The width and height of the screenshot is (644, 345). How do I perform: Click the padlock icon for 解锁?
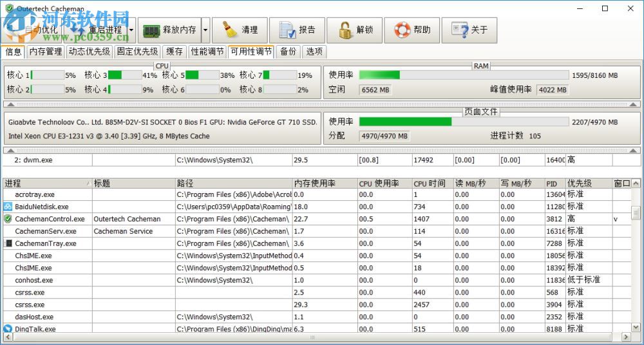pyautogui.click(x=346, y=30)
